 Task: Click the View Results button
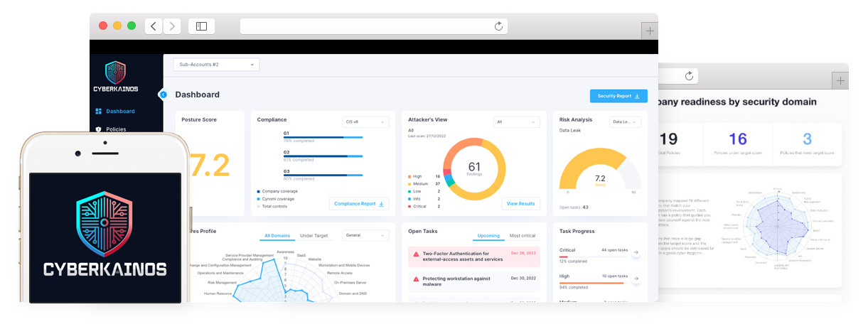[x=520, y=204]
